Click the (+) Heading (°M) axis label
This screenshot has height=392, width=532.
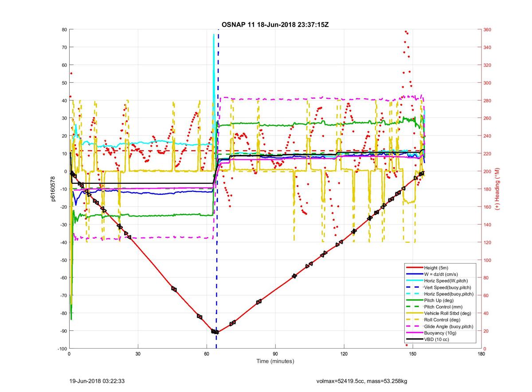497,189
